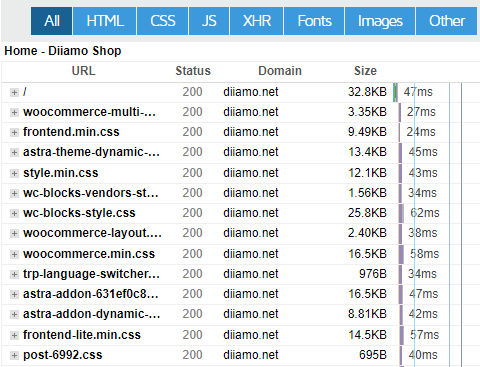Select the 3.35KB size cell
This screenshot has height=367, width=480.
coord(367,112)
